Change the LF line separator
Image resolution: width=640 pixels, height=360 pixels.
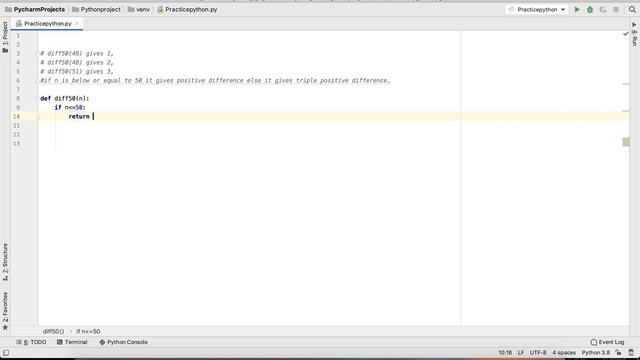point(521,353)
